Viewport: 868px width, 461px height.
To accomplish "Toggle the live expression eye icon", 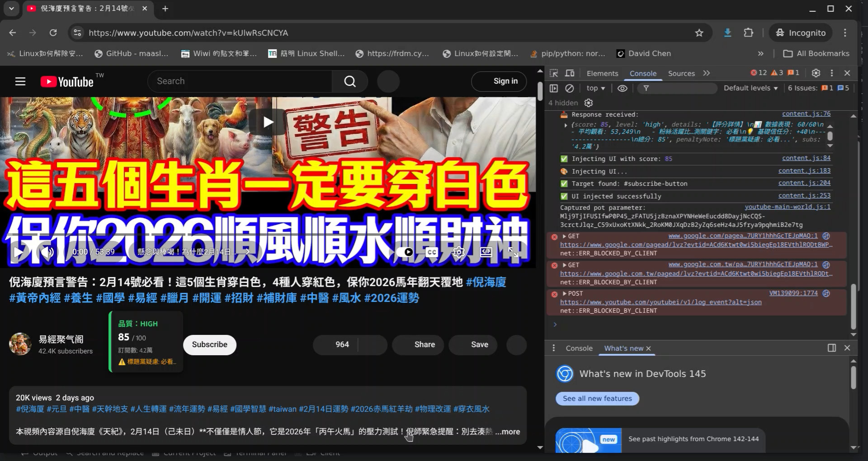I will (x=623, y=88).
